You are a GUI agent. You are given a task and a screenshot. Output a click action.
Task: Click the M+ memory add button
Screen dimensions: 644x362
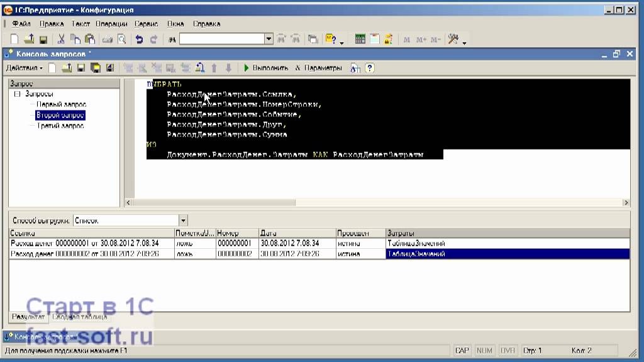pos(421,40)
